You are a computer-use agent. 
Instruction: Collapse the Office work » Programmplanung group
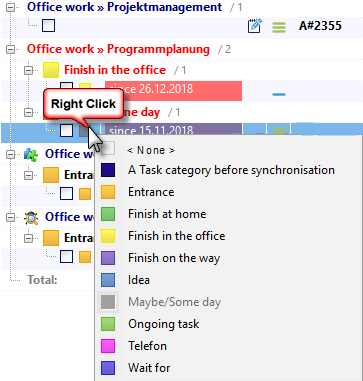(x=11, y=50)
